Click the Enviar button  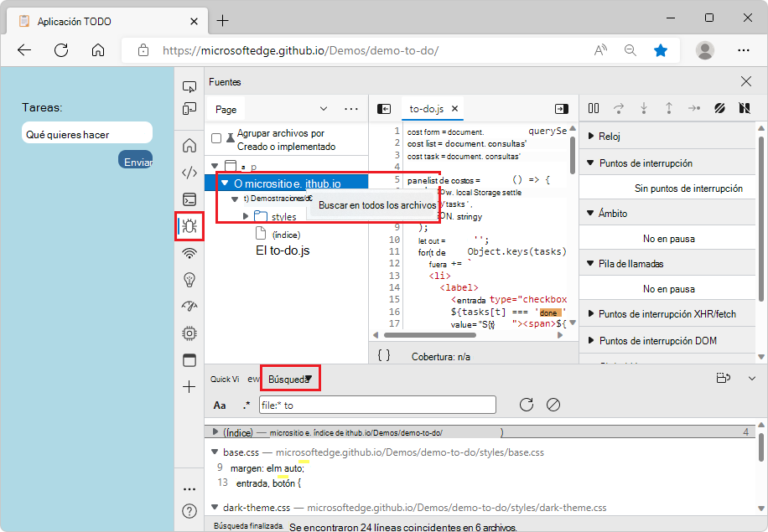click(135, 159)
